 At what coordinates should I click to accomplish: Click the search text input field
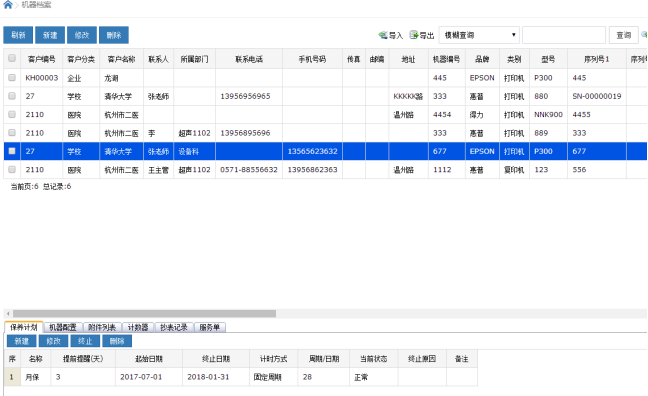click(x=564, y=35)
